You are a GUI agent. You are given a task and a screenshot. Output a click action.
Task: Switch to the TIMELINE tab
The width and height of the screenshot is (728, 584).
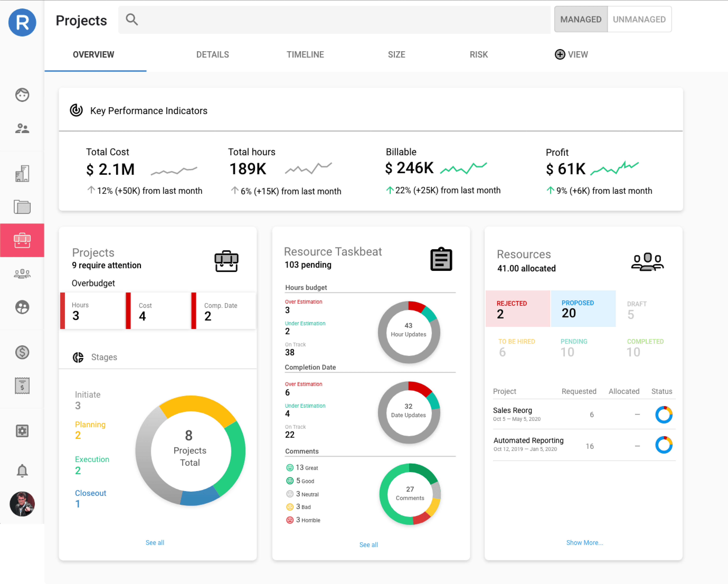point(305,55)
